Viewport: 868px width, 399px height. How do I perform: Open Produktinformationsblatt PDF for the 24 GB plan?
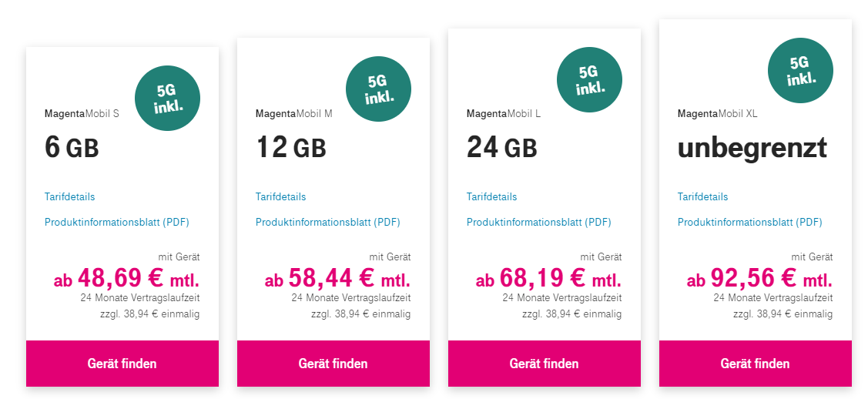pos(539,223)
